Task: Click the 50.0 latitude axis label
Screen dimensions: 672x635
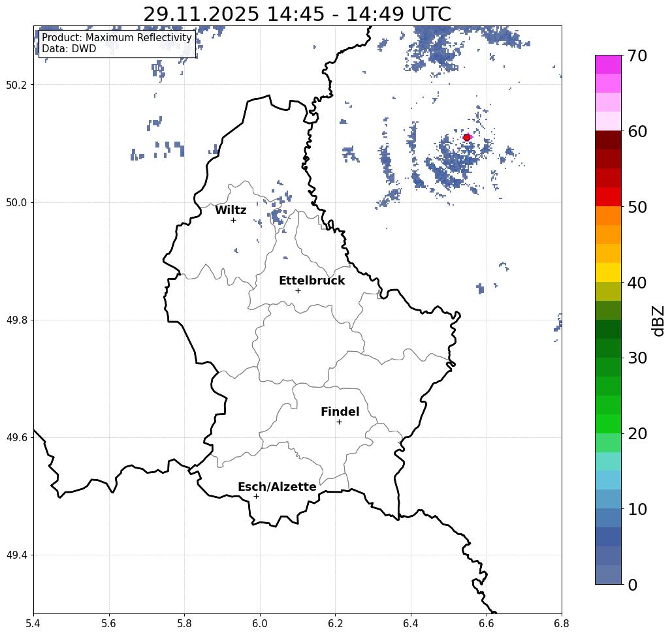Action: pos(16,202)
